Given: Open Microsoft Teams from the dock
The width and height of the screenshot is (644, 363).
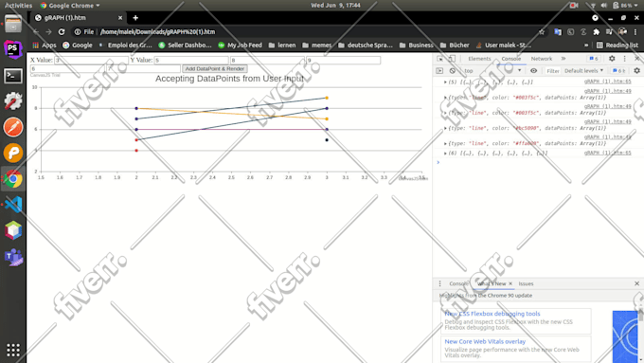Looking at the screenshot, I should 13,257.
